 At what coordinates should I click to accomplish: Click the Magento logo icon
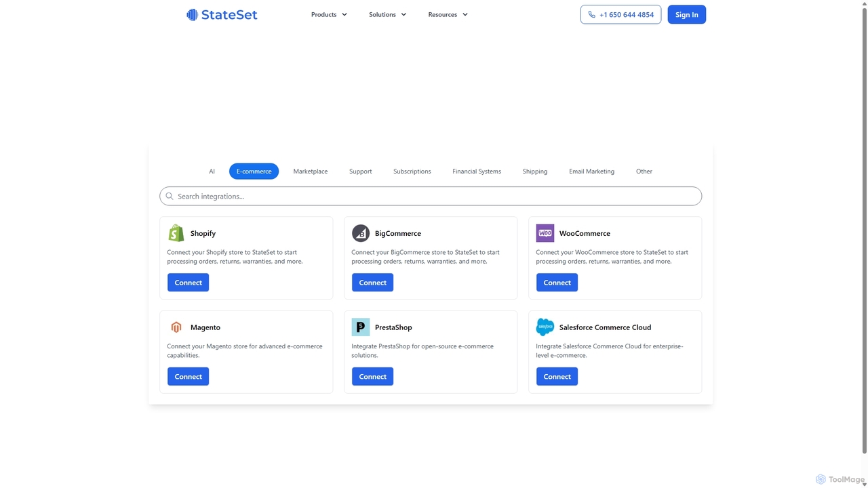tap(176, 327)
